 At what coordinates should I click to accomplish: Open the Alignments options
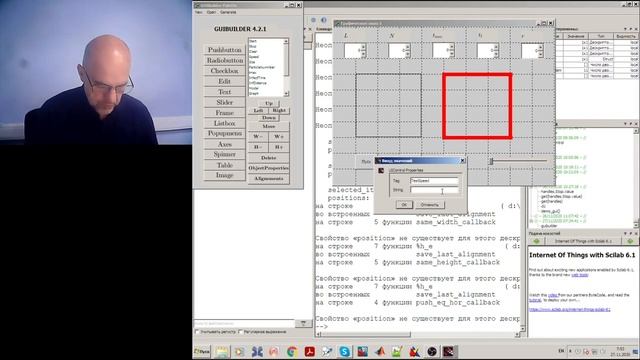click(x=269, y=178)
